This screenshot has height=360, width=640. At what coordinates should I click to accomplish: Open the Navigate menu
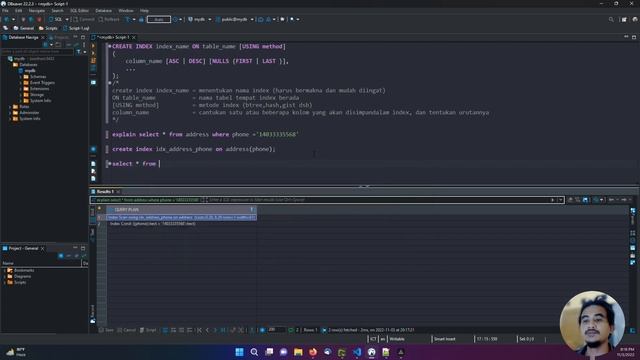coord(37,11)
